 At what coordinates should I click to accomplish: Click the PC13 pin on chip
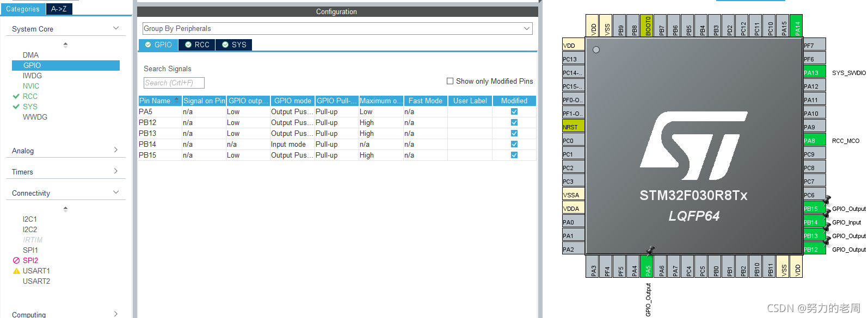tap(573, 58)
